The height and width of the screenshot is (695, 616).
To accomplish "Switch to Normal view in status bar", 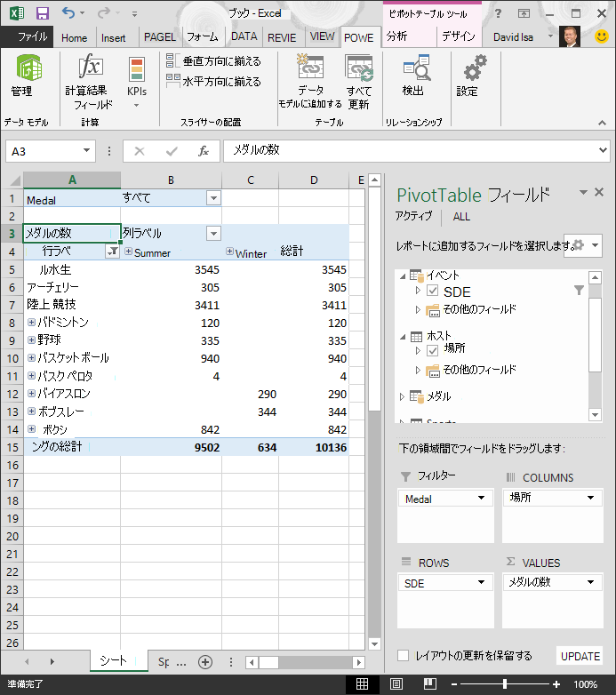I will point(362,684).
